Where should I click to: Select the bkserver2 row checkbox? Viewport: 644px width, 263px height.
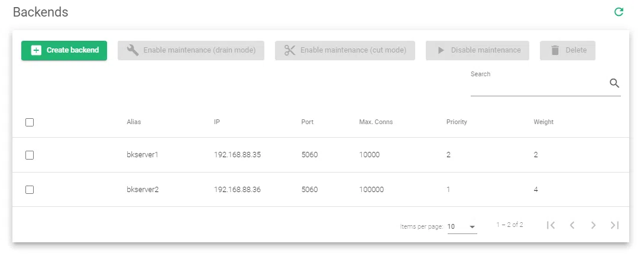tap(30, 190)
